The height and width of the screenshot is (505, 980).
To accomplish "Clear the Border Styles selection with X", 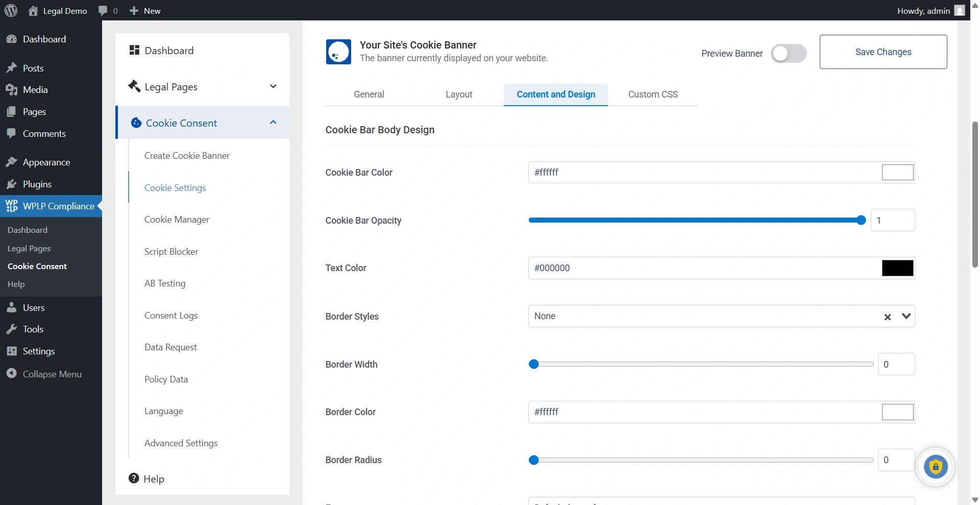I will pos(888,317).
